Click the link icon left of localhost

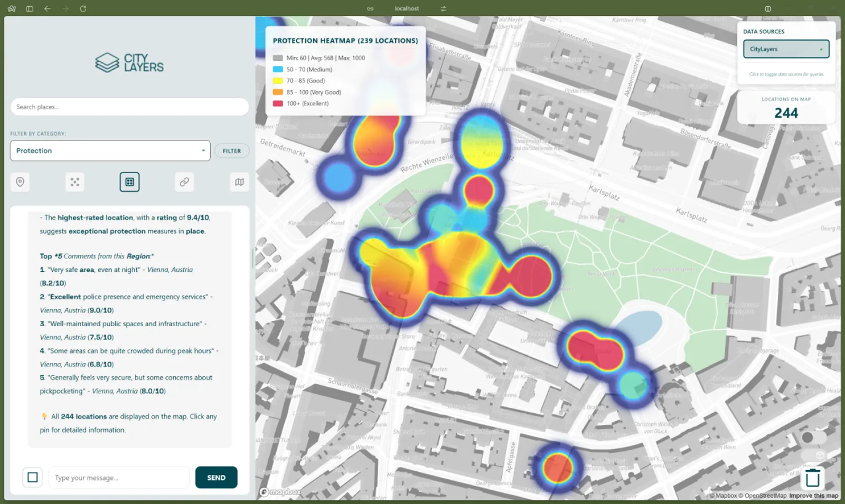click(370, 8)
